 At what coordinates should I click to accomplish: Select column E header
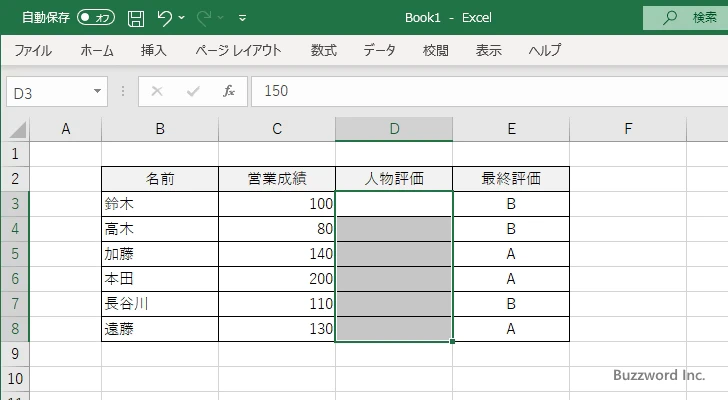511,129
